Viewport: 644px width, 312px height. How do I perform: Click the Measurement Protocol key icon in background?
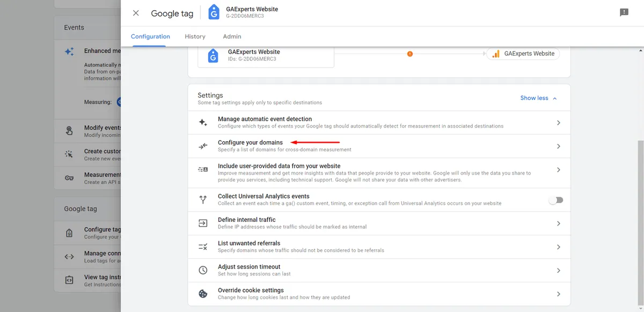click(69, 178)
